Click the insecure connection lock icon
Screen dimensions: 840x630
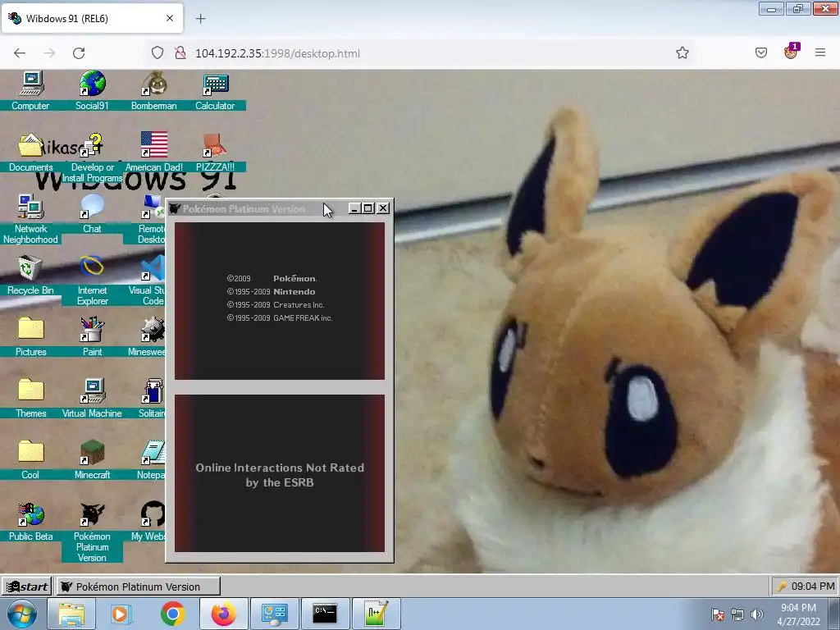[x=180, y=52]
